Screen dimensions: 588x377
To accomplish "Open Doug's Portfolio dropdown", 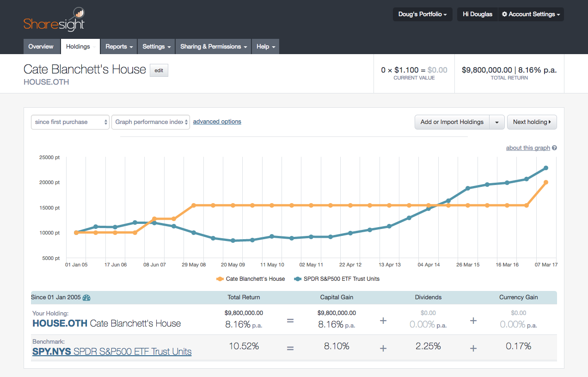I will coord(423,14).
